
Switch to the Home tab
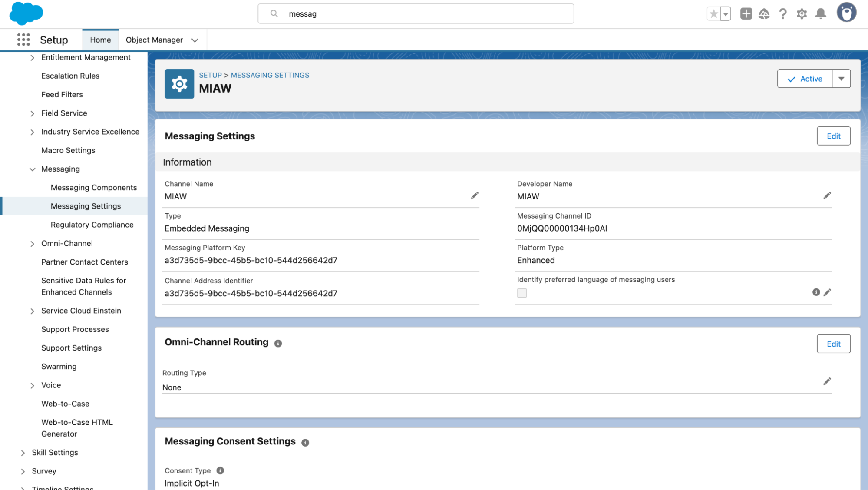point(100,40)
